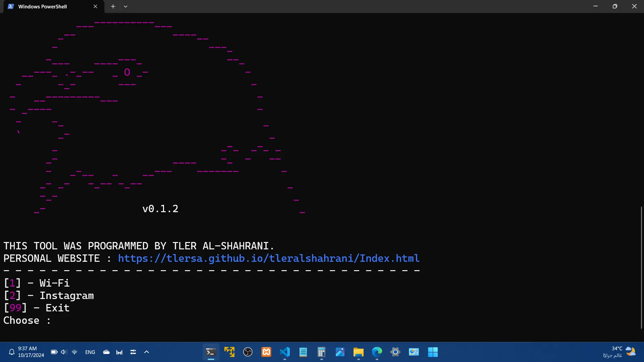
Task: Open the Notepad app in taskbar
Action: (x=303, y=352)
